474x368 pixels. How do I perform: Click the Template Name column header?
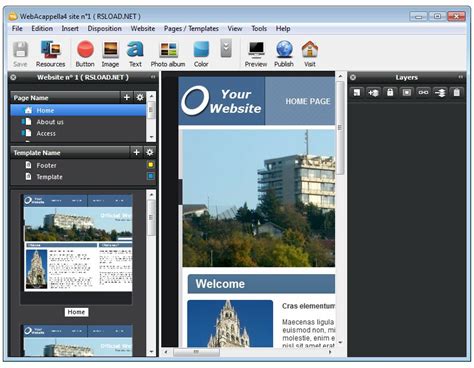click(70, 152)
